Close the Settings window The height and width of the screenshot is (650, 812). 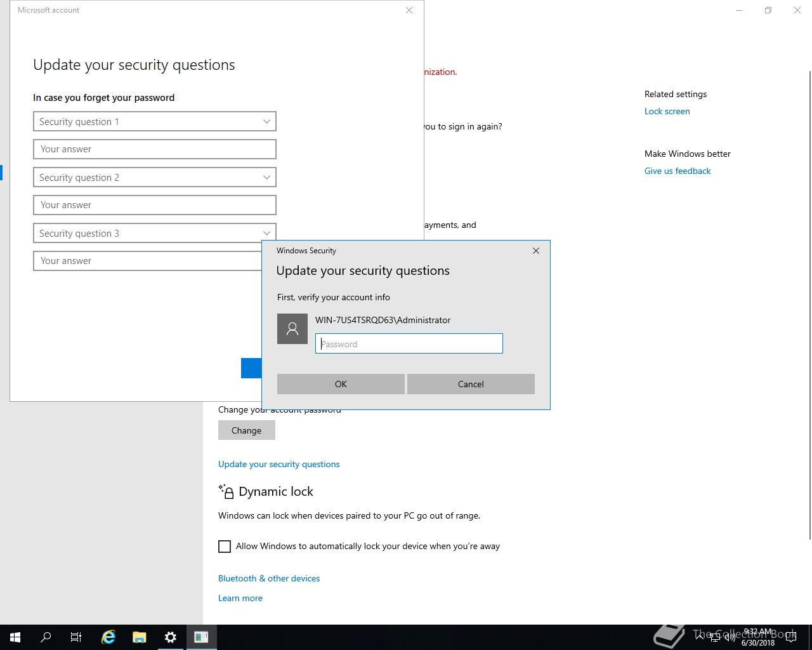pyautogui.click(x=797, y=10)
